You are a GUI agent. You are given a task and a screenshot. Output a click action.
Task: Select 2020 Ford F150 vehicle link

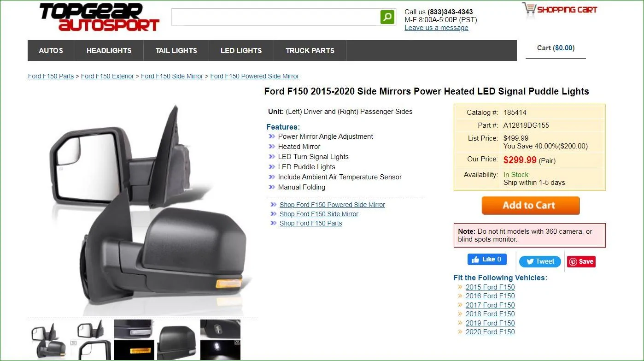click(490, 332)
